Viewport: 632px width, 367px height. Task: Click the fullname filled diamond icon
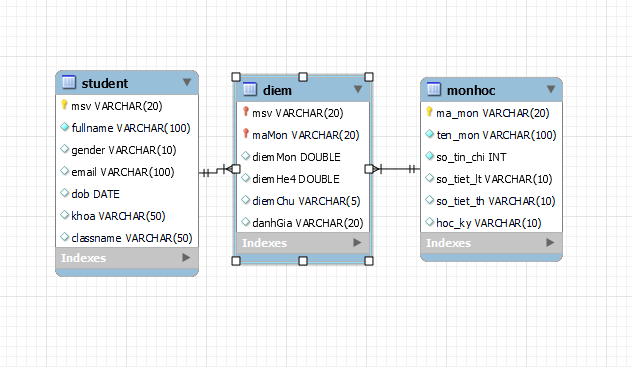point(64,127)
